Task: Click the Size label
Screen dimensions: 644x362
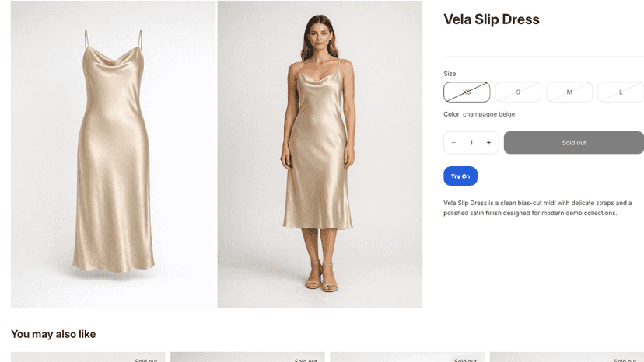Action: [x=450, y=74]
